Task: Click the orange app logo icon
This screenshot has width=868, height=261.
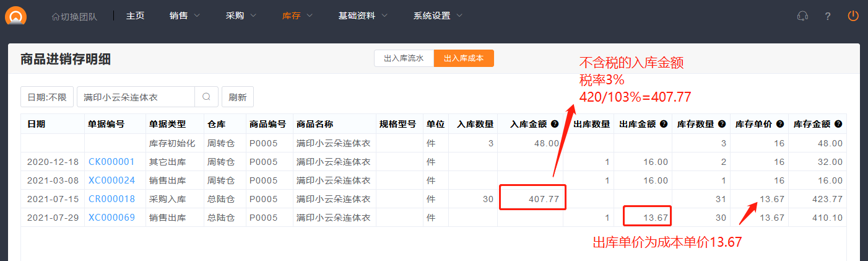Action: coord(16,15)
